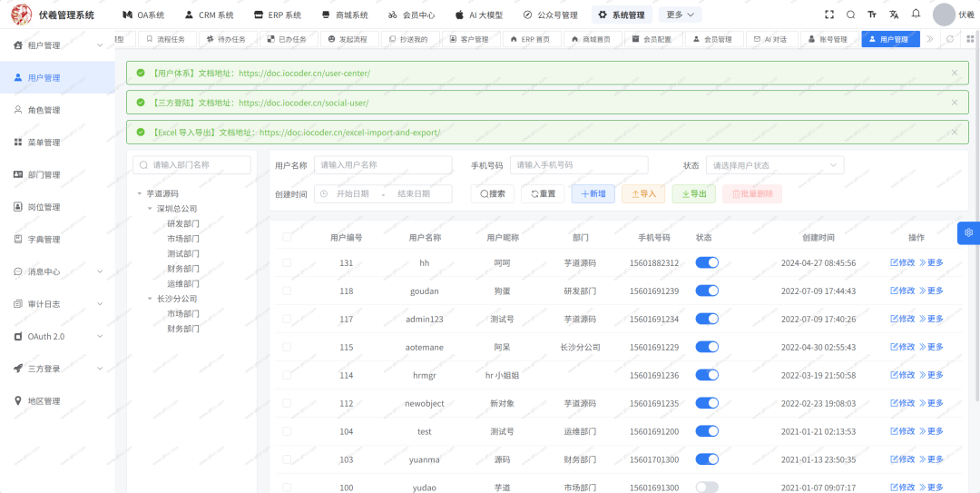980x493 pixels.
Task: Open the search icon in top bar
Action: pos(850,15)
